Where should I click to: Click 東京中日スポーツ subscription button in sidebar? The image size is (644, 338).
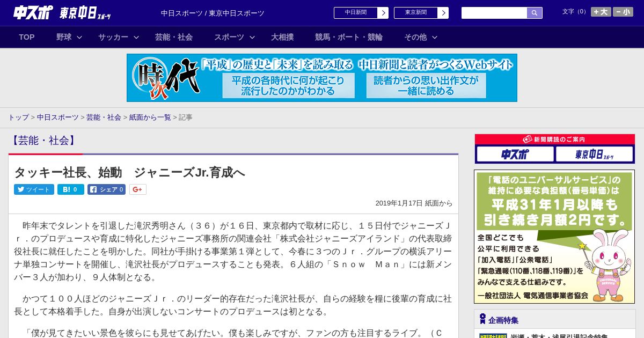[x=594, y=155]
